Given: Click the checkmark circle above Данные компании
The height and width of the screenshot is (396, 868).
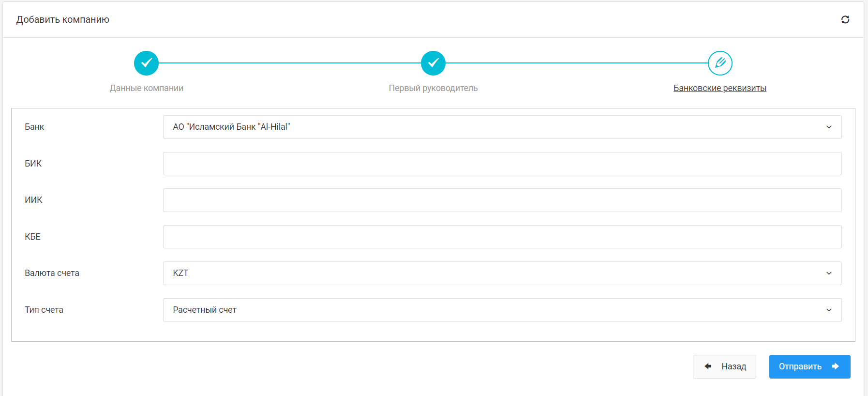Looking at the screenshot, I should (146, 63).
